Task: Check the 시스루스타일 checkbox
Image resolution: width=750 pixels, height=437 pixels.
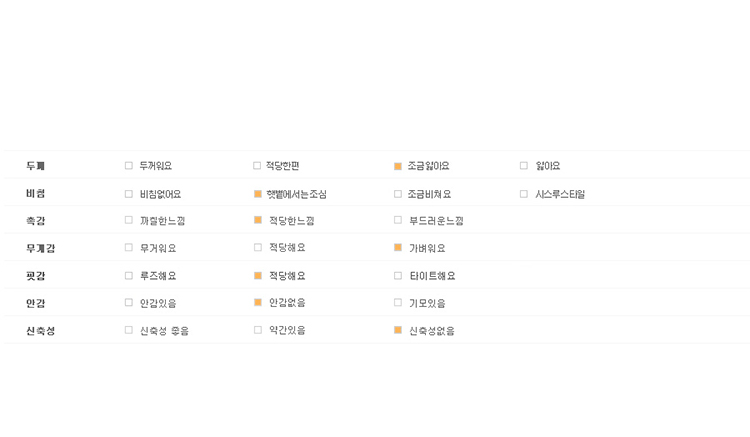Action: pos(524,194)
